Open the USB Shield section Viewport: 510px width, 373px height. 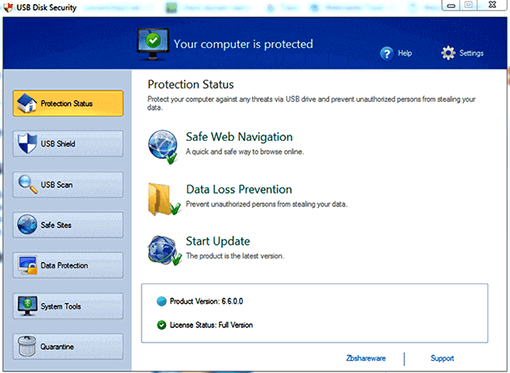pyautogui.click(x=68, y=144)
